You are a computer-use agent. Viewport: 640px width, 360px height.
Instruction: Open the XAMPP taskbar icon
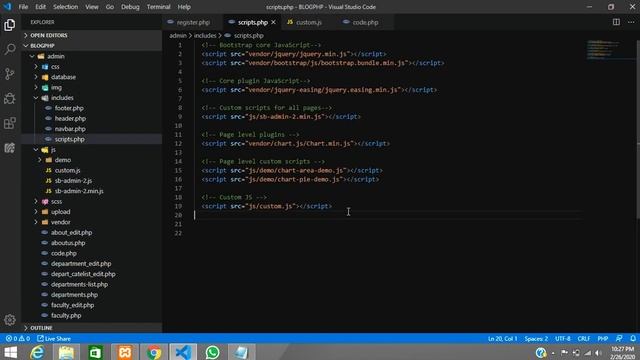click(x=125, y=352)
